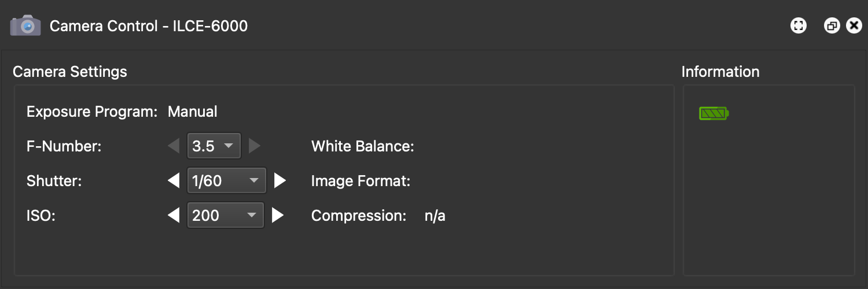Close the Camera Control panel

(854, 26)
